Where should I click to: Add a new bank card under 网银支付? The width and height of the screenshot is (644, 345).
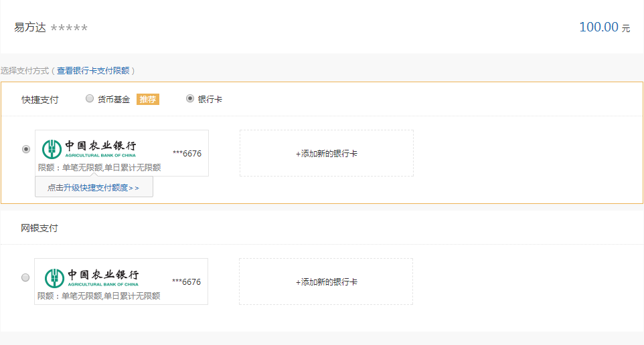(x=326, y=282)
